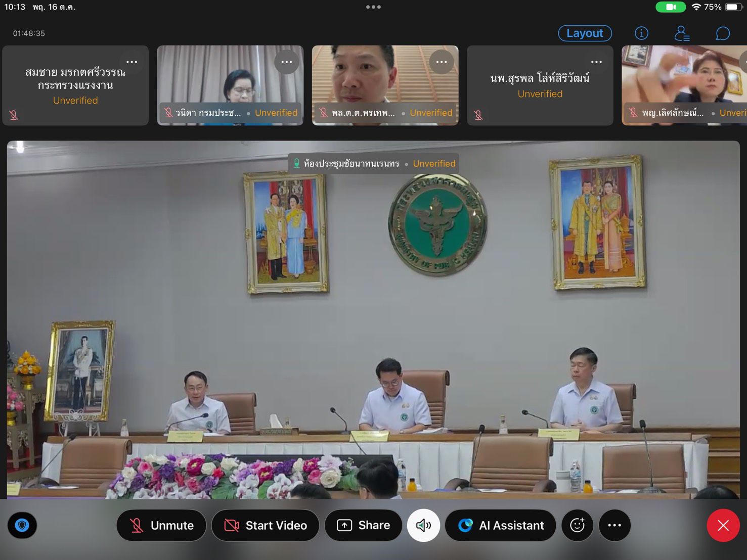Open more options in bottom toolbar
The height and width of the screenshot is (560, 747).
[x=614, y=525]
